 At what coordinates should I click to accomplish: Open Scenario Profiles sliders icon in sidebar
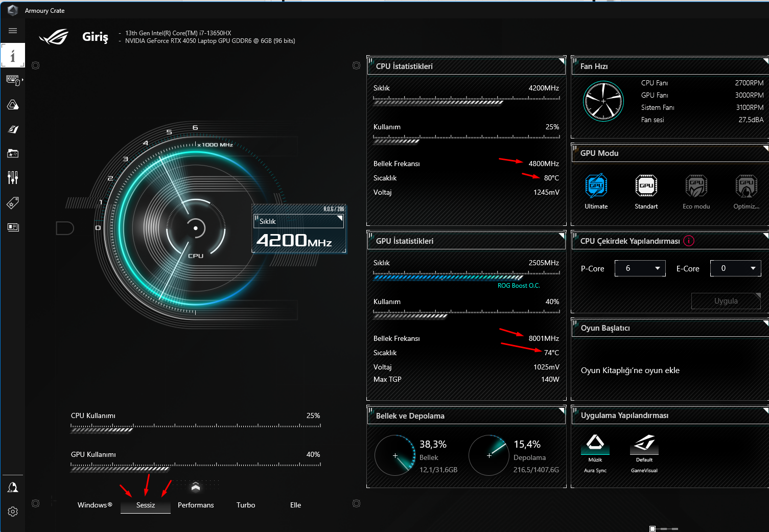(13, 178)
